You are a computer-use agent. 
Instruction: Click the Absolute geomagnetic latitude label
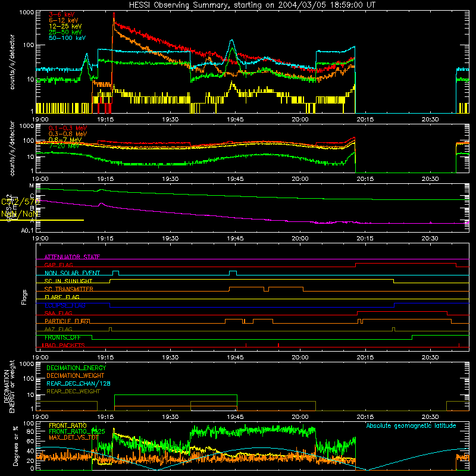(411, 426)
